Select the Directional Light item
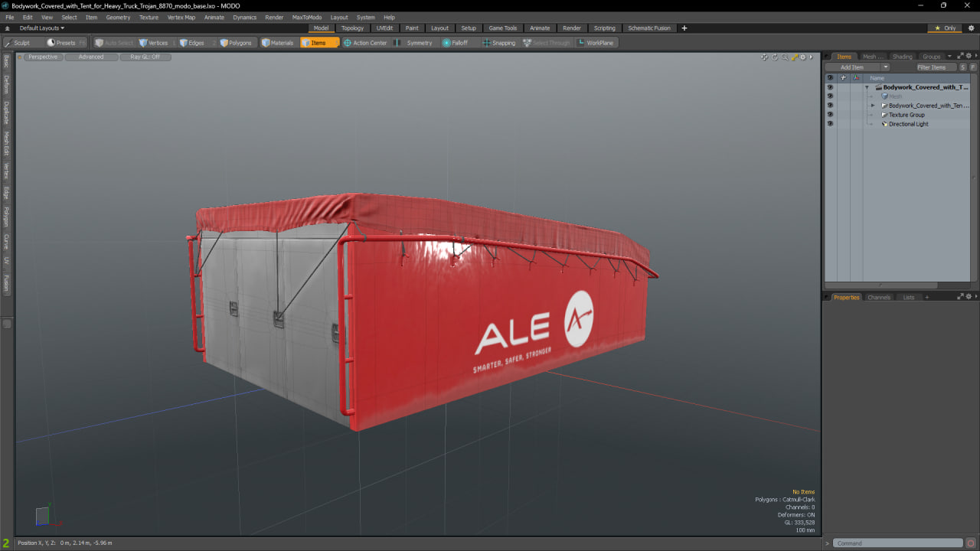The width and height of the screenshot is (980, 551). [908, 124]
